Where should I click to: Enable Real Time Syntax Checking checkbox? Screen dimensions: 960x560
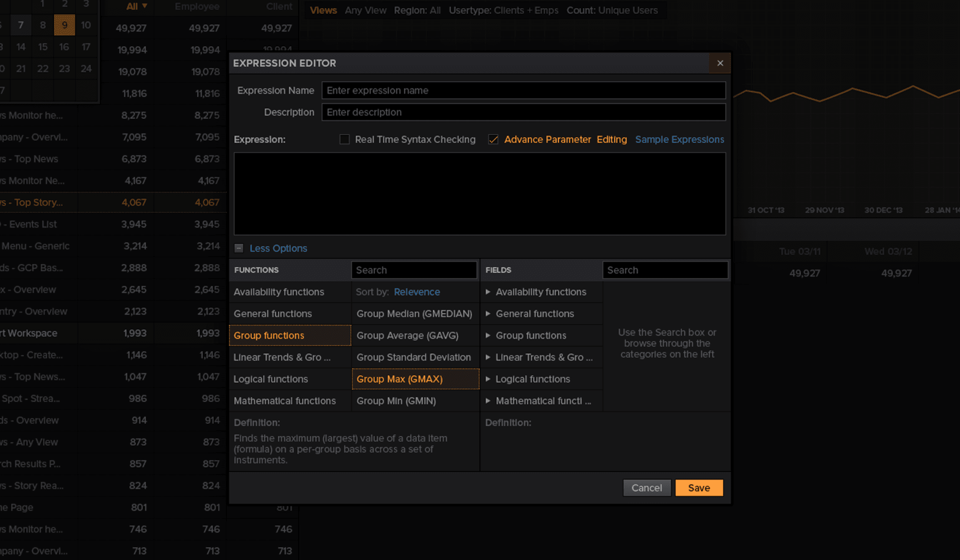point(345,140)
